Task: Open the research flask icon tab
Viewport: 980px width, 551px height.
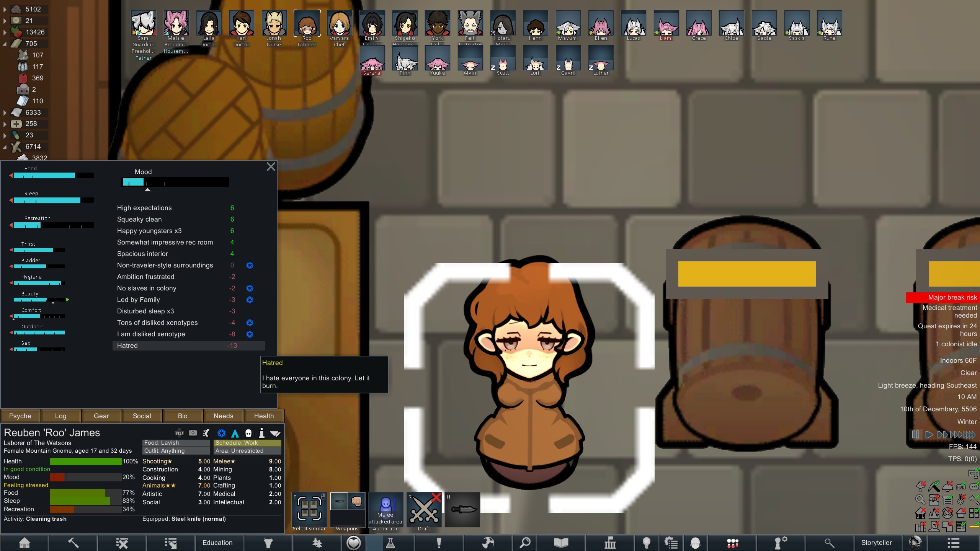Action: [x=390, y=543]
